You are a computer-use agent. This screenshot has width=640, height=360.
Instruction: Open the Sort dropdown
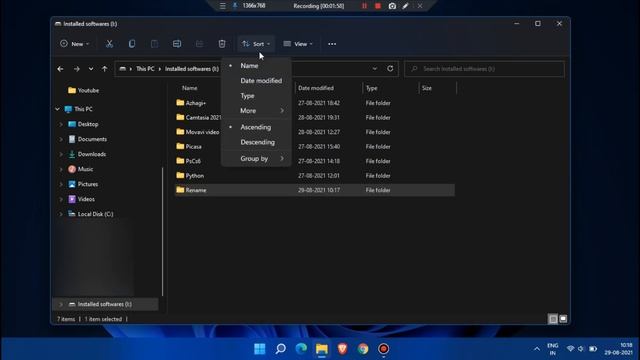(256, 44)
